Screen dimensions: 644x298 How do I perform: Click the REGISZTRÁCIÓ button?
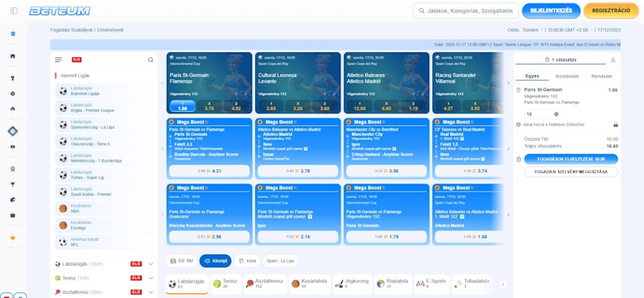(x=611, y=10)
